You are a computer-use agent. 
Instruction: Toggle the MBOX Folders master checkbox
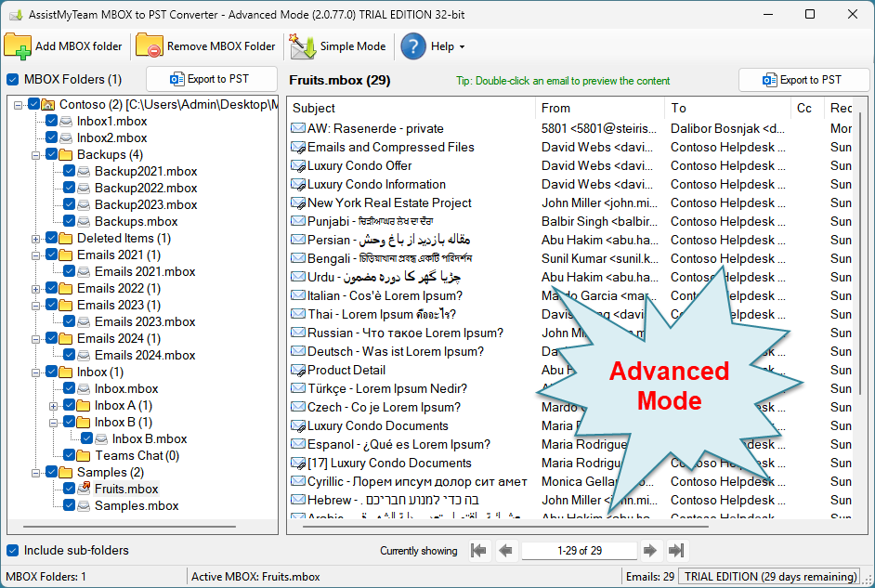coord(13,80)
